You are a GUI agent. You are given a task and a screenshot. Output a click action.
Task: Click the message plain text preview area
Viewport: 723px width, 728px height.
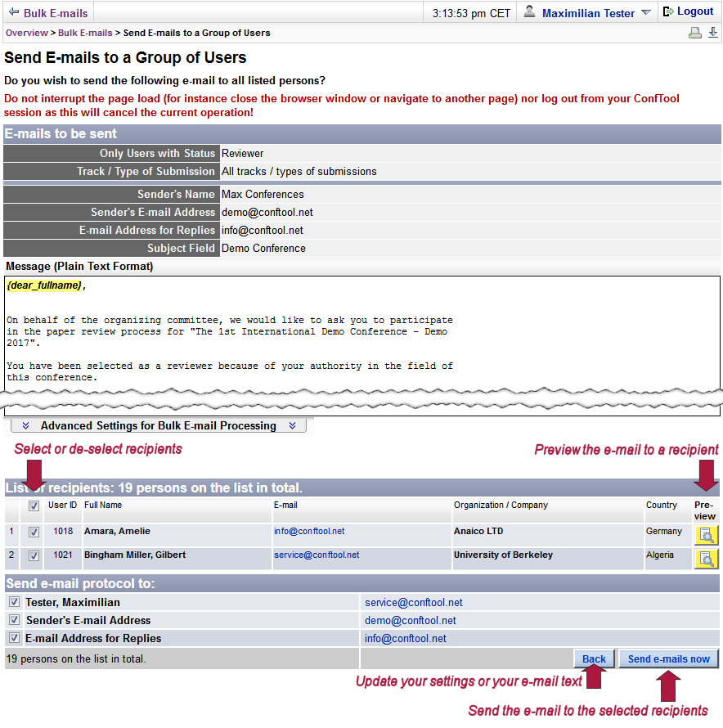coord(362,345)
